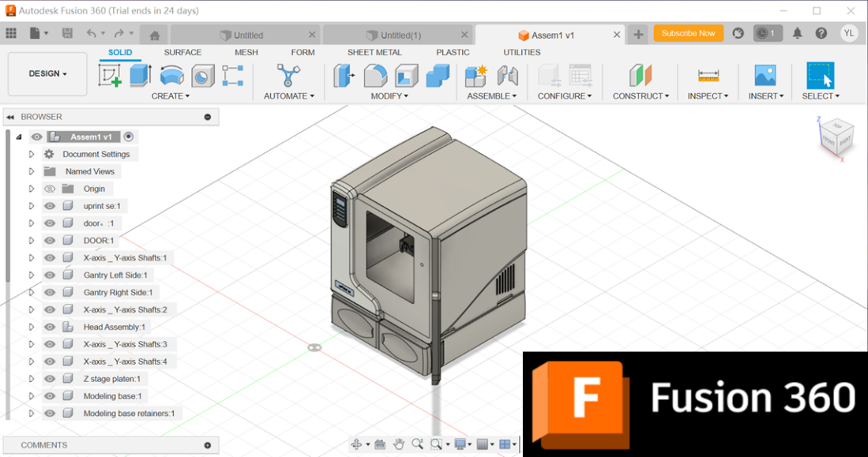Hide Z stage platen:1 component
The height and width of the screenshot is (457, 868).
49,379
